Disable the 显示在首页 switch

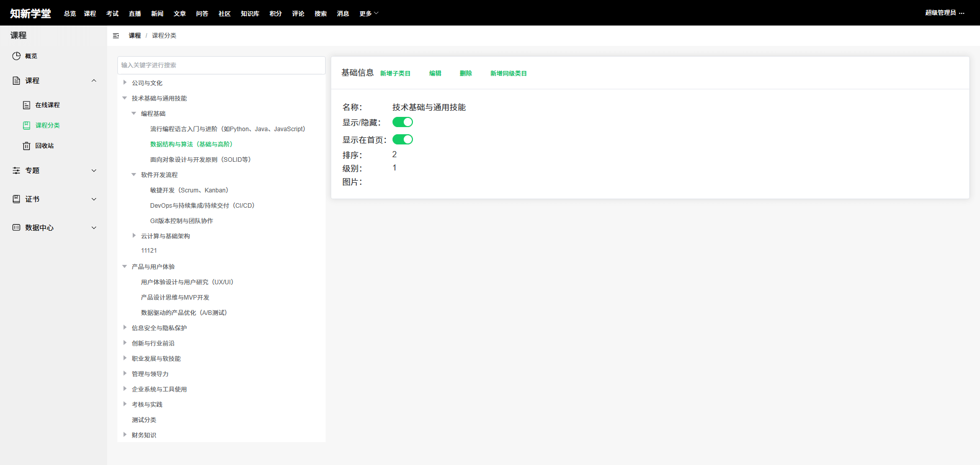coord(402,139)
